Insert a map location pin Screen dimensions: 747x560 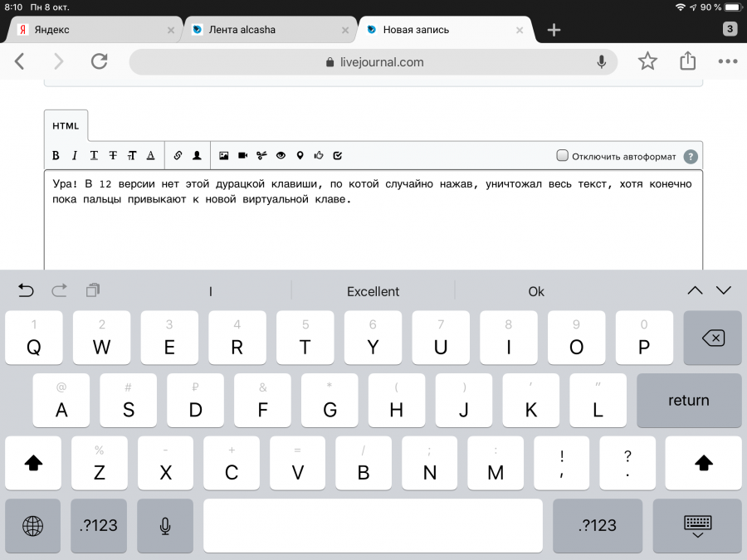[x=300, y=155]
